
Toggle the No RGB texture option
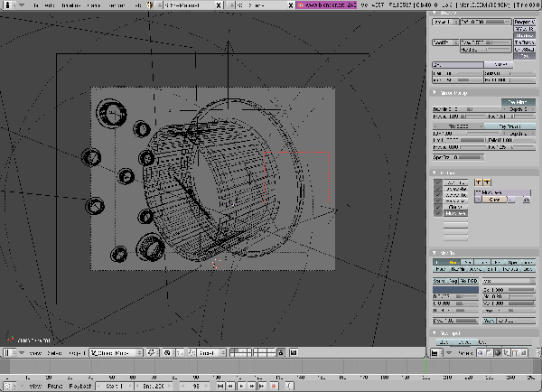click(469, 281)
